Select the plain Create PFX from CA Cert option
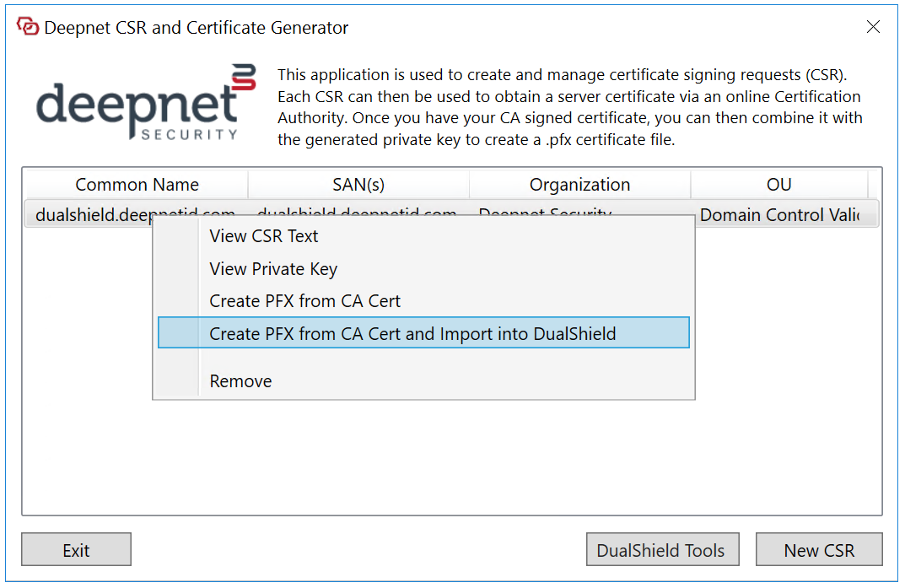This screenshot has width=905, height=588. pos(304,301)
